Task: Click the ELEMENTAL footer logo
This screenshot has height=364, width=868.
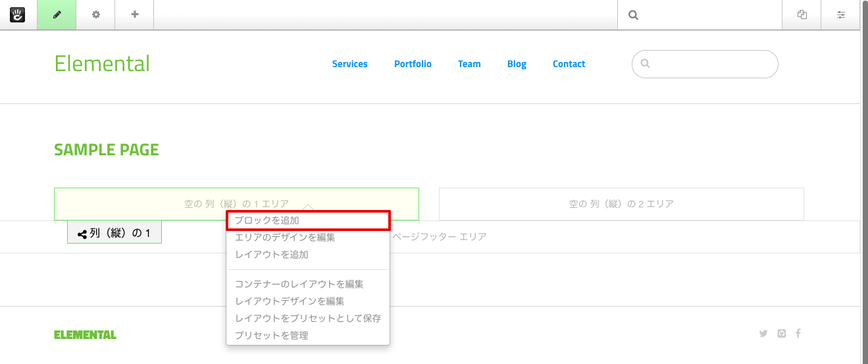Action: 85,335
